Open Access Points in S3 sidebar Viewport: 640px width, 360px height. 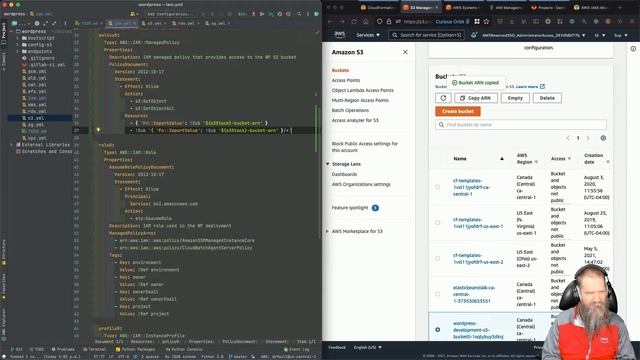click(x=346, y=80)
